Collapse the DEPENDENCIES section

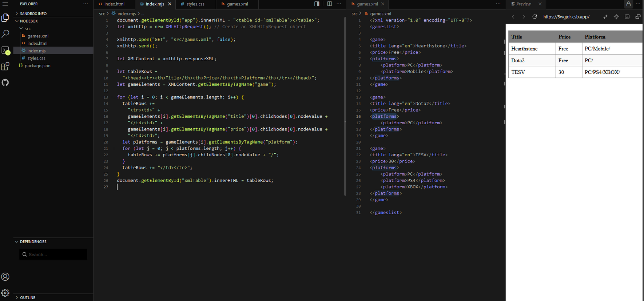(53, 242)
